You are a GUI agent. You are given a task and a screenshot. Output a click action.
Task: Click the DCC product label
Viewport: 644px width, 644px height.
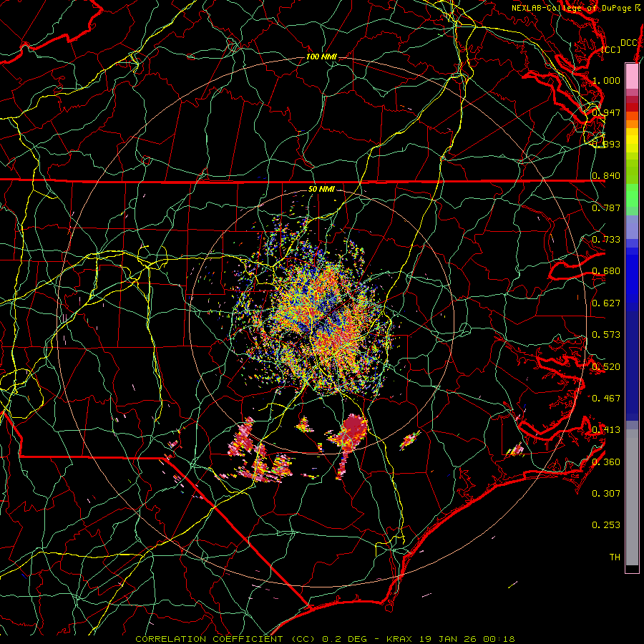click(x=629, y=43)
